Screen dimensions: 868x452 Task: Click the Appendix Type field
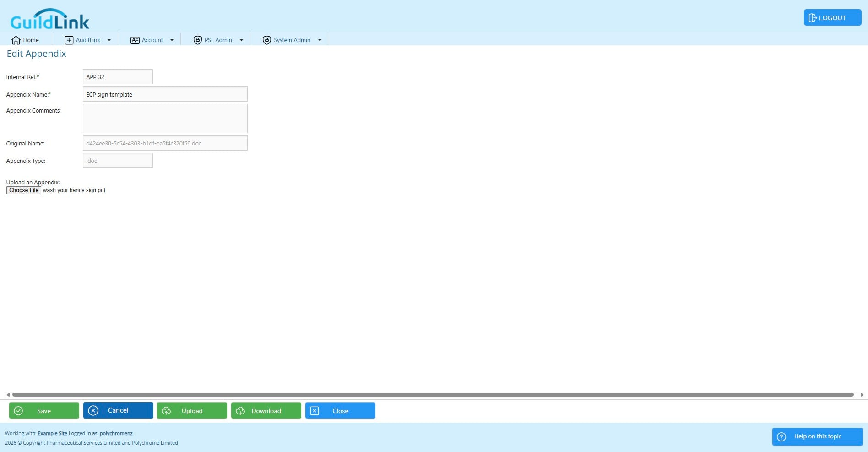118,161
